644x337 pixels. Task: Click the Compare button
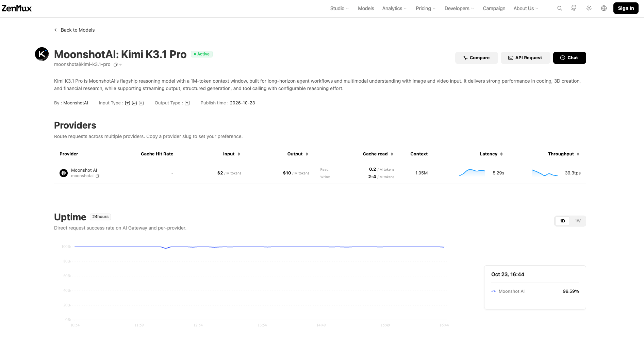tap(476, 58)
